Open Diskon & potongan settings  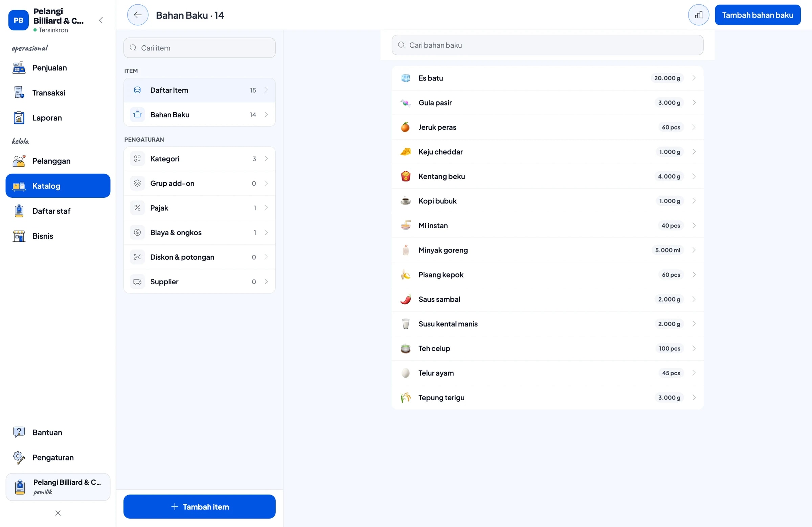(199, 257)
